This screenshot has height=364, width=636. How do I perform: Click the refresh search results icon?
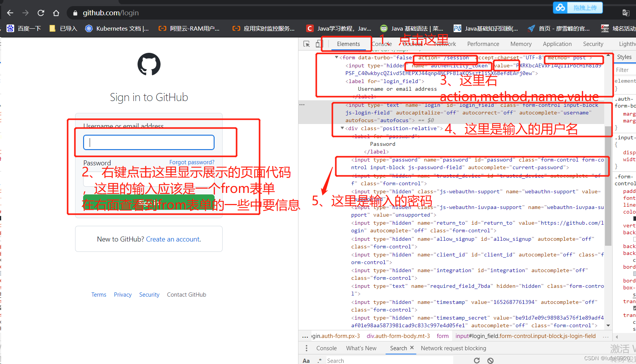pos(477,361)
